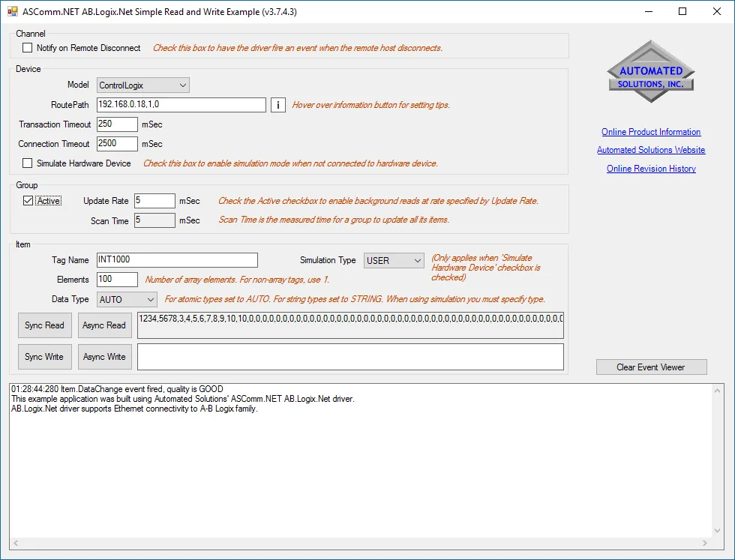Viewport: 735px width, 560px height.
Task: Click the Sync Write button
Action: pos(44,357)
